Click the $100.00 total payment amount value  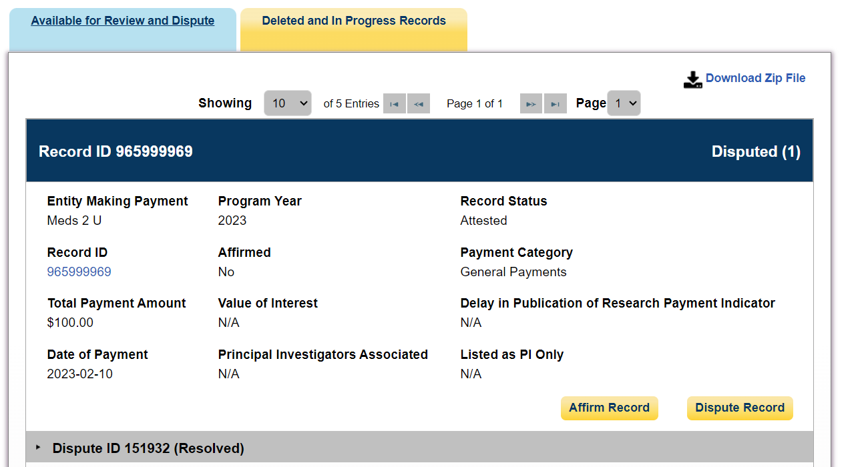tap(70, 323)
